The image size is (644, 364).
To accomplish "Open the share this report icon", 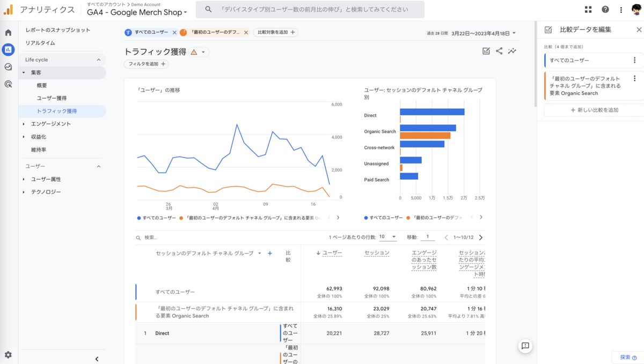I will pyautogui.click(x=499, y=51).
